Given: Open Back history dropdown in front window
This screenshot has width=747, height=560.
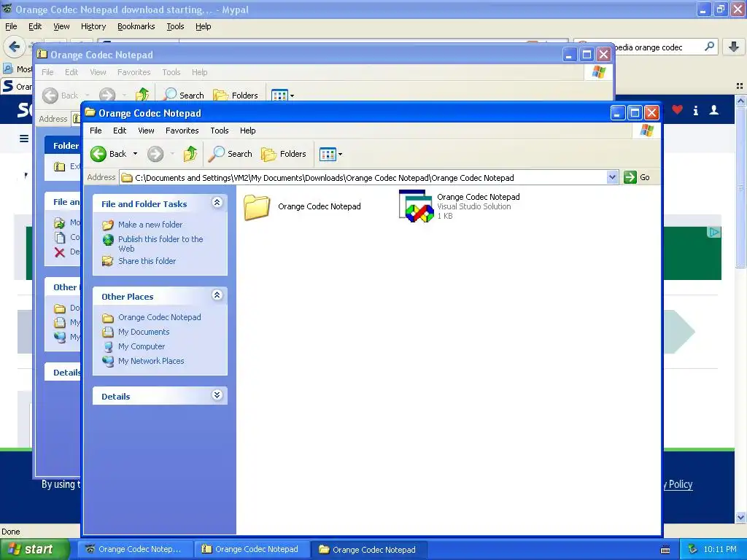Looking at the screenshot, I should tap(135, 154).
